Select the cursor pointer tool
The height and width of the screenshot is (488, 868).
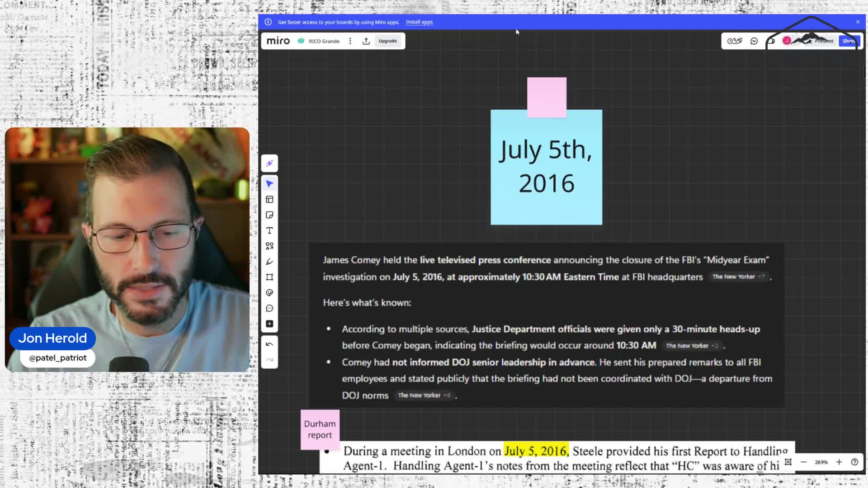point(269,184)
